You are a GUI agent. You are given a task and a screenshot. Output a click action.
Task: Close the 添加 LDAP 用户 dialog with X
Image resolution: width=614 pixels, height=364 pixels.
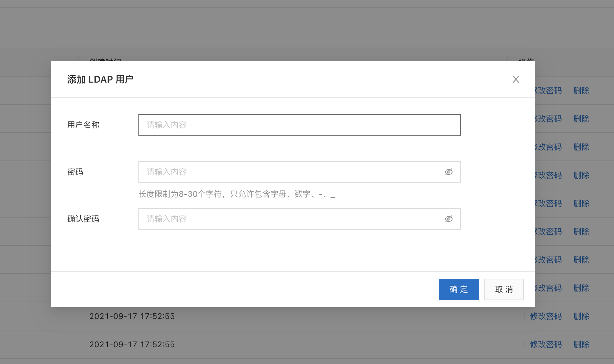click(516, 79)
